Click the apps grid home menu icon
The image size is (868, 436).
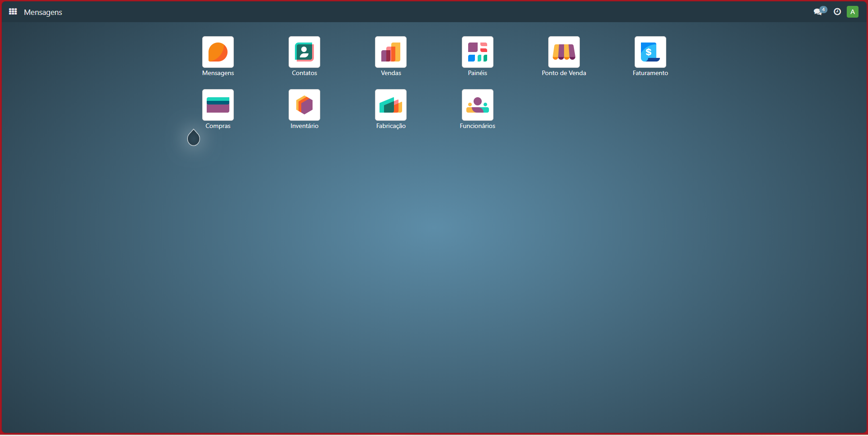pyautogui.click(x=13, y=12)
